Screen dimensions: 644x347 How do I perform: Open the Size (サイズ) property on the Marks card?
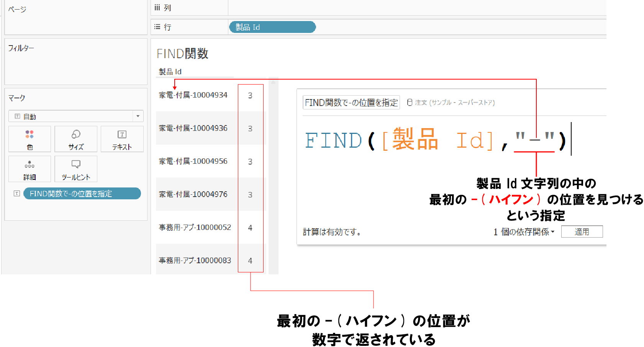(x=75, y=139)
